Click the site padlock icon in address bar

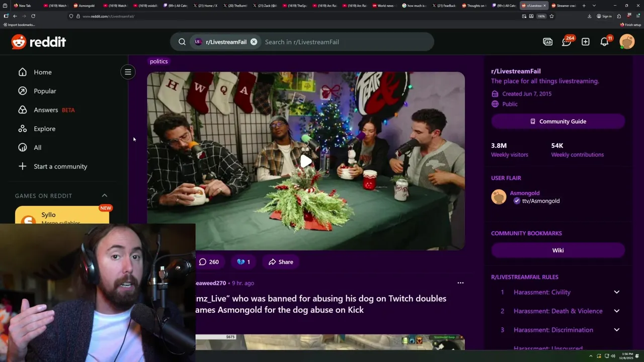tap(77, 16)
